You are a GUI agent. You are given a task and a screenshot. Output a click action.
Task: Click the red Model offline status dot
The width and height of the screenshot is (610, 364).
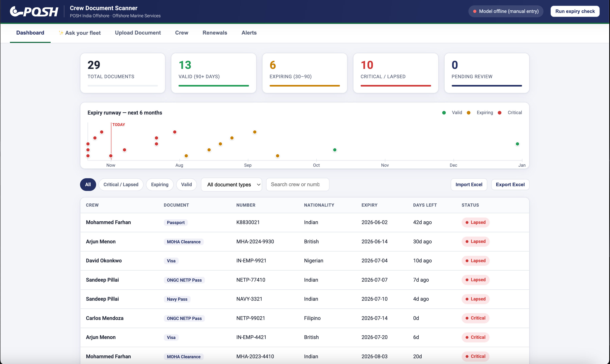475,11
